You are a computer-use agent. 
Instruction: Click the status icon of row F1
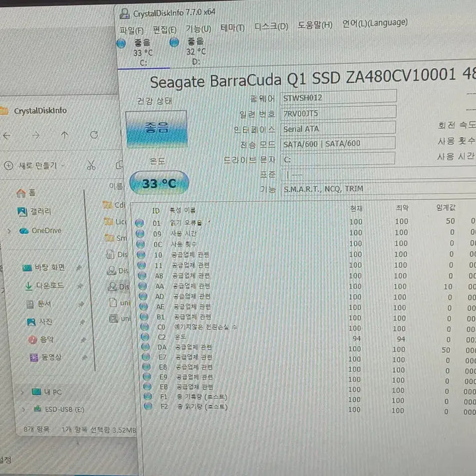pyautogui.click(x=148, y=396)
